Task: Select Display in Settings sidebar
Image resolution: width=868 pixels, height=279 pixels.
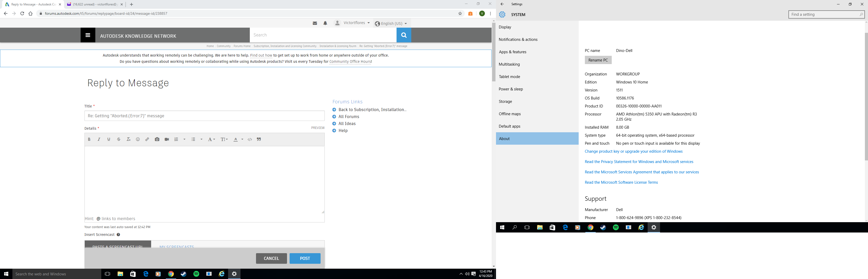Action: (x=537, y=27)
